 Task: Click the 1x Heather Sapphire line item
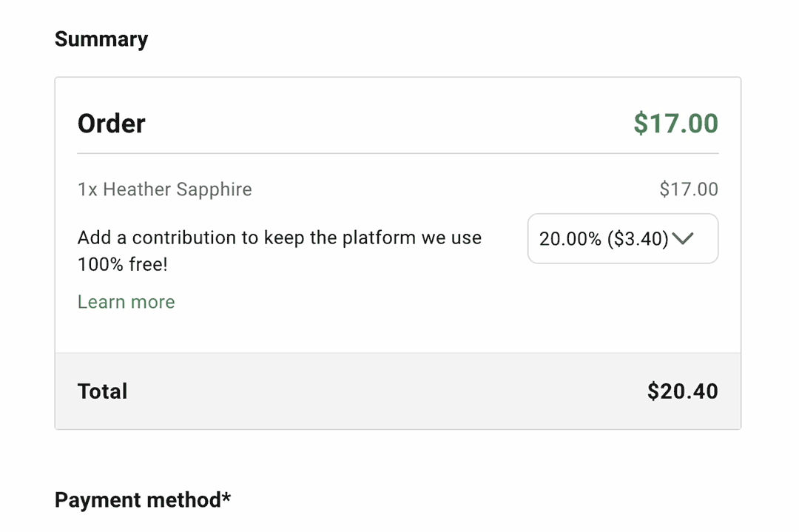(164, 189)
